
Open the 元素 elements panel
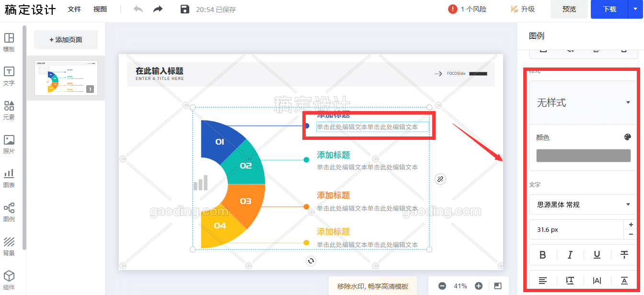click(x=9, y=110)
